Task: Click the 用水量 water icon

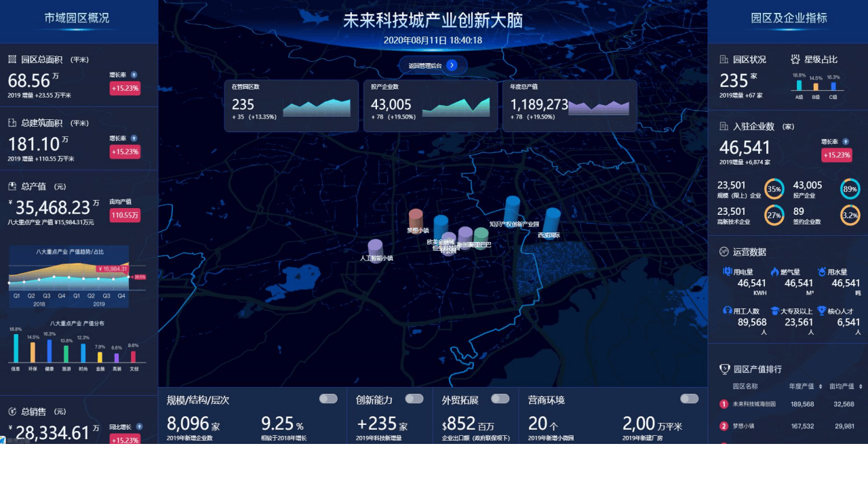Action: coord(821,272)
